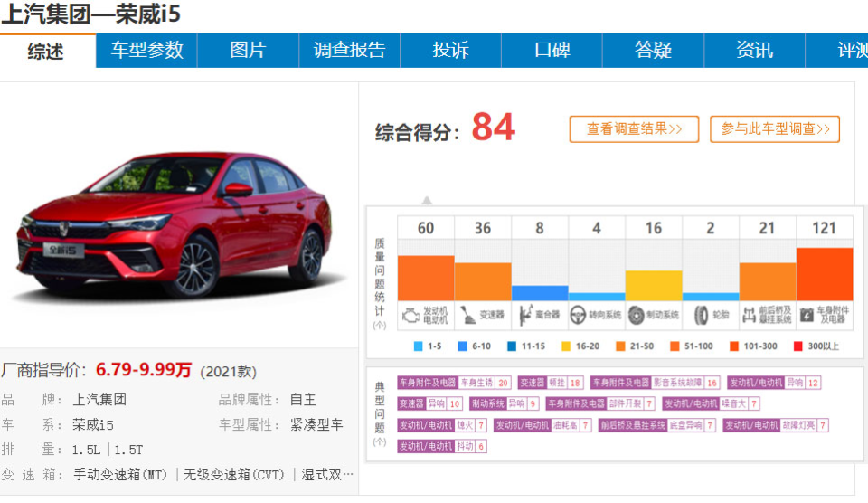Click the 紧凑型车 model attribute text
868x503 pixels.
click(x=316, y=425)
